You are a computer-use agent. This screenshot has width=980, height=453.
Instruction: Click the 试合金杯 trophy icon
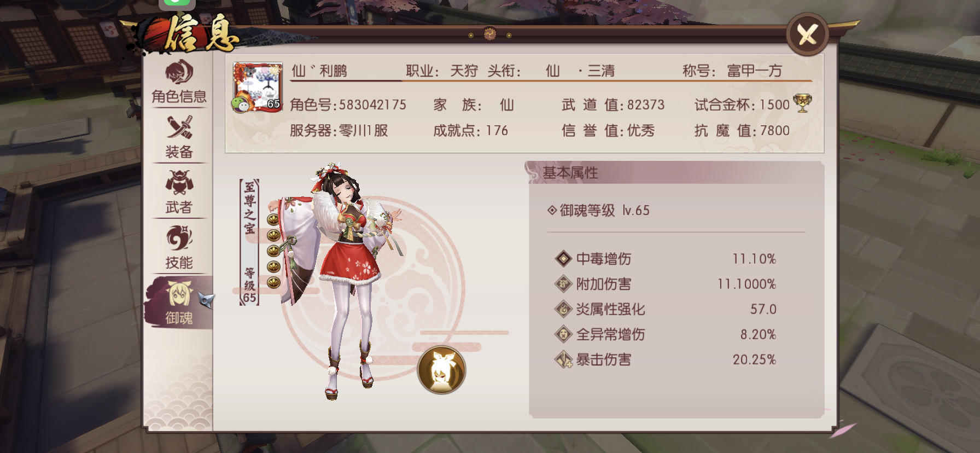(x=802, y=103)
